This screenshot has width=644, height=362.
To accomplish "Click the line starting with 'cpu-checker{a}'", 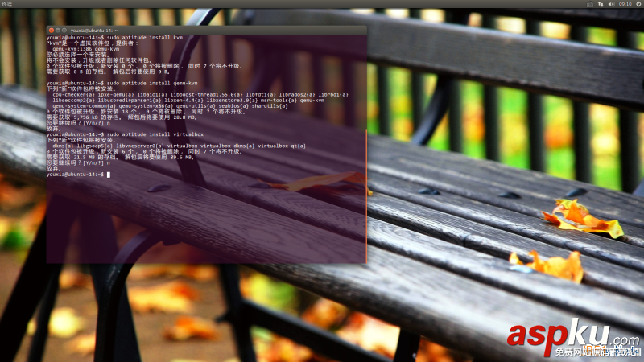I will 200,94.
